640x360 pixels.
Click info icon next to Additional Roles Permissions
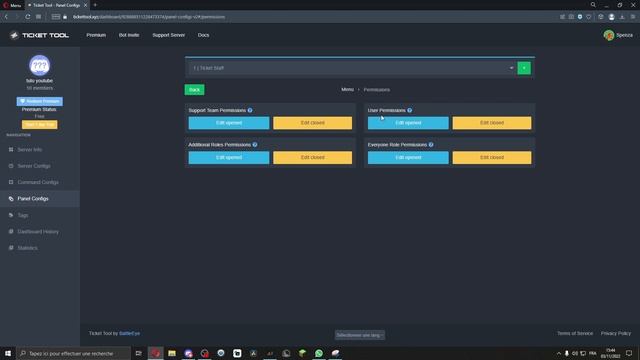pos(255,144)
